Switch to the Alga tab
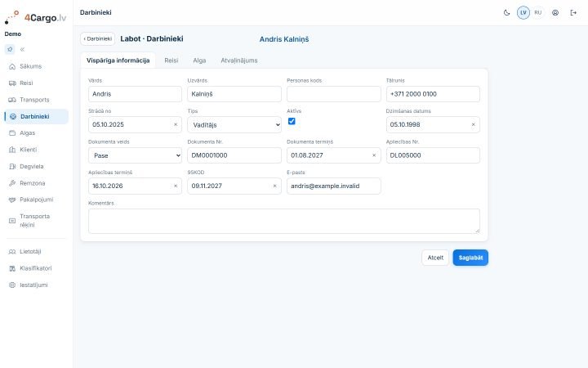588x368 pixels. point(199,61)
